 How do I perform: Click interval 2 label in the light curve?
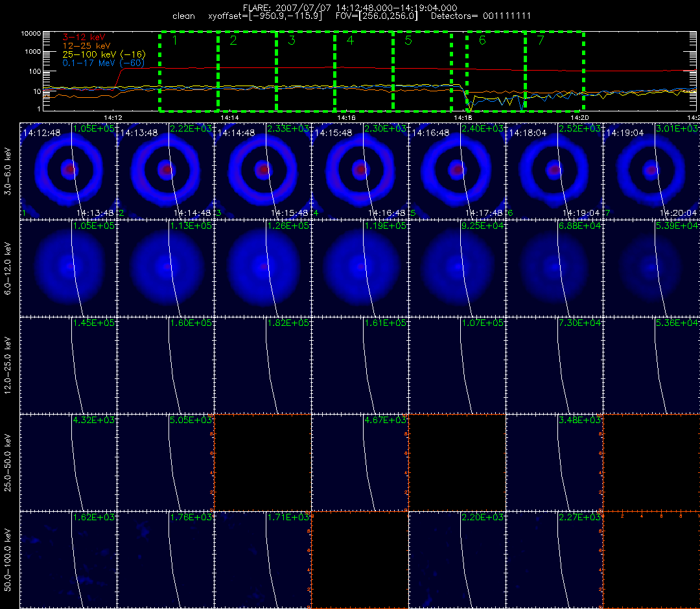[233, 41]
